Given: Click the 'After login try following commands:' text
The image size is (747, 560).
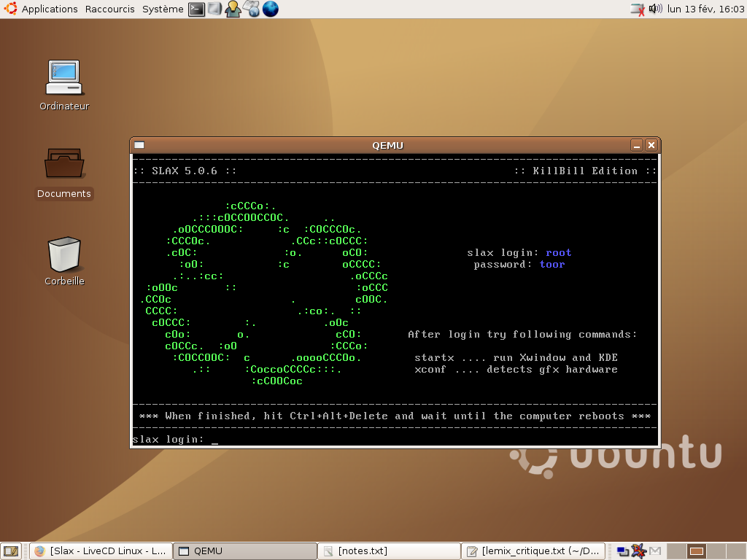Looking at the screenshot, I should click(522, 334).
